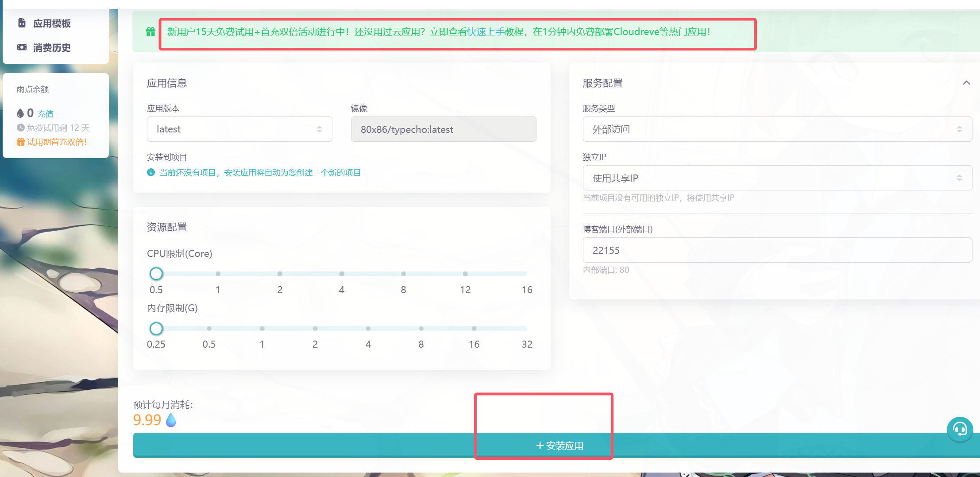Image resolution: width=980 pixels, height=477 pixels.
Task: Click the 试用期首充双倍 promotion link
Action: point(56,142)
